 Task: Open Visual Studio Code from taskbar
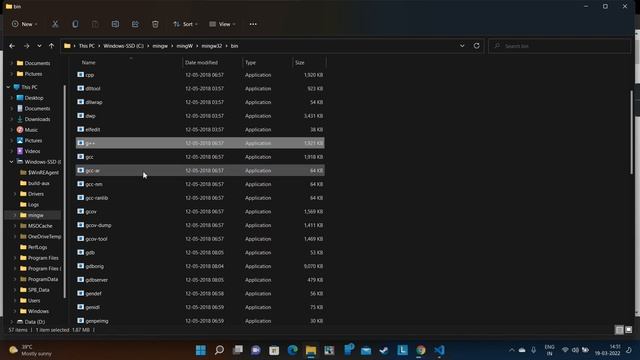click(439, 350)
